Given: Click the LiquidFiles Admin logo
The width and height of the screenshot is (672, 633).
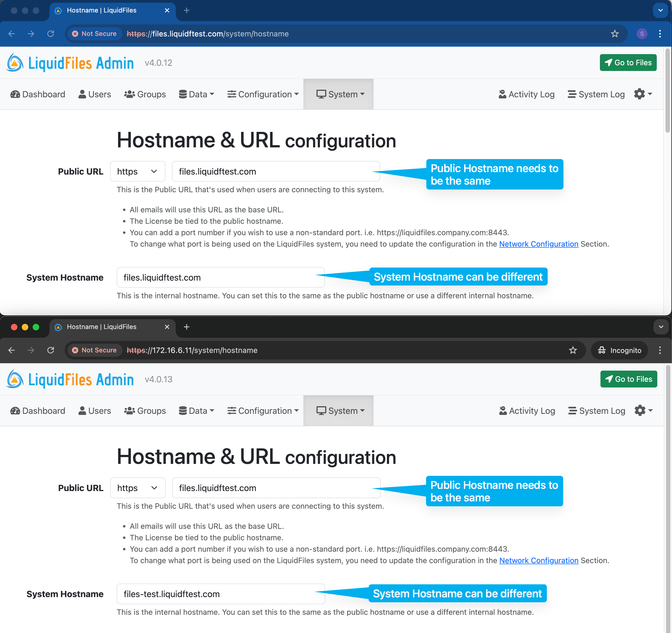Looking at the screenshot, I should coord(69,63).
